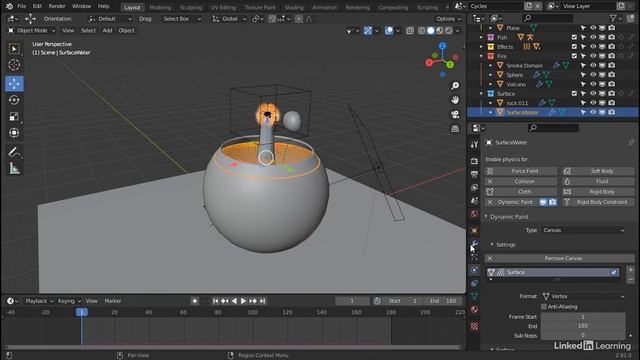The height and width of the screenshot is (360, 640).
Task: Switch perspective/orthographic view with grid icon
Action: point(455,129)
